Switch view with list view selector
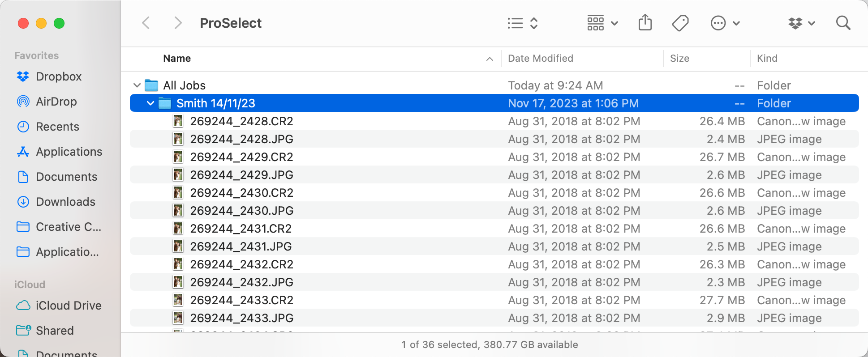Screen dimensions: 868x357 click(522, 23)
